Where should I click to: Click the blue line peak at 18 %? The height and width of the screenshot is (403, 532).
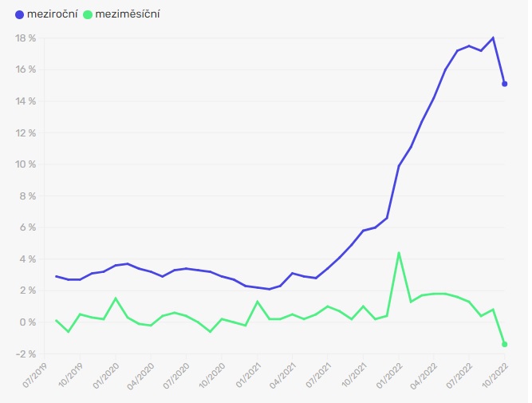point(493,38)
